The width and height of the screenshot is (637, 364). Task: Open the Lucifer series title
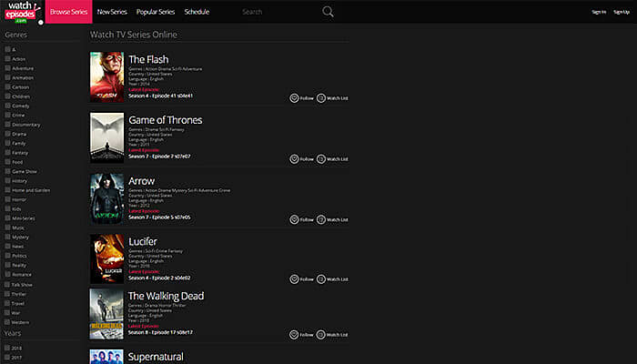143,241
